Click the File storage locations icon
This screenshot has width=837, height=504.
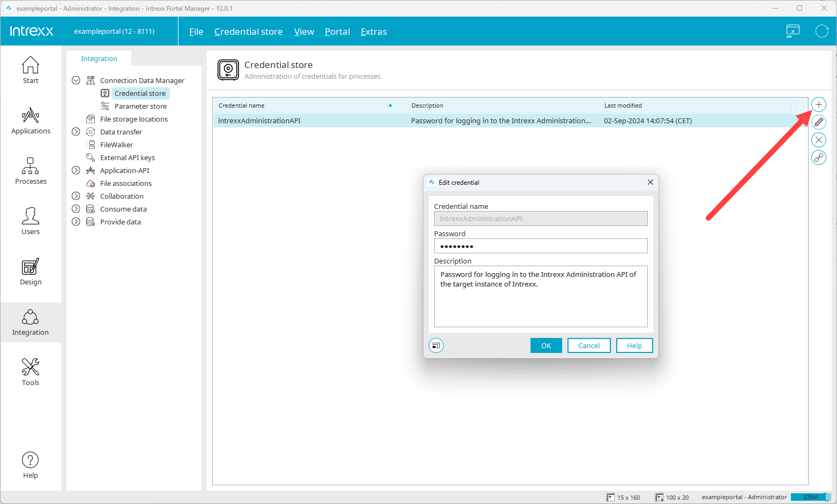(91, 119)
